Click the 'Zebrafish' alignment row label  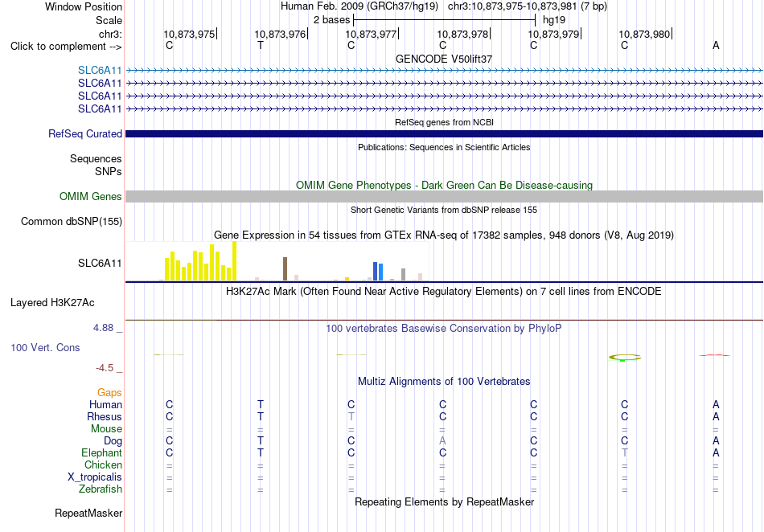pyautogui.click(x=101, y=489)
